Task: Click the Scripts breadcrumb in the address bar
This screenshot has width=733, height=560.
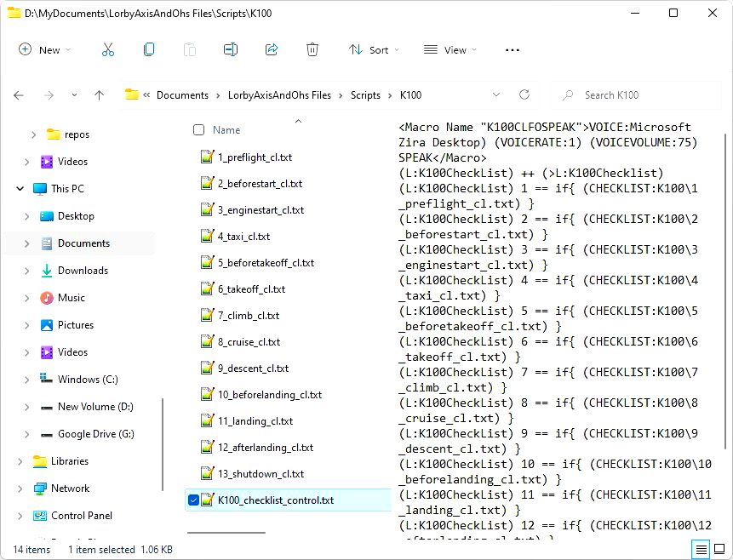Action: 365,94
